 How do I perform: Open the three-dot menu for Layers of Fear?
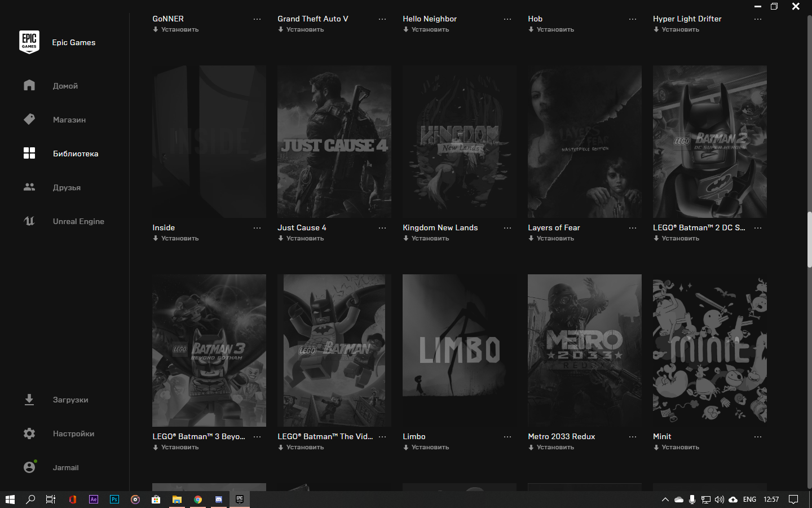click(x=633, y=228)
